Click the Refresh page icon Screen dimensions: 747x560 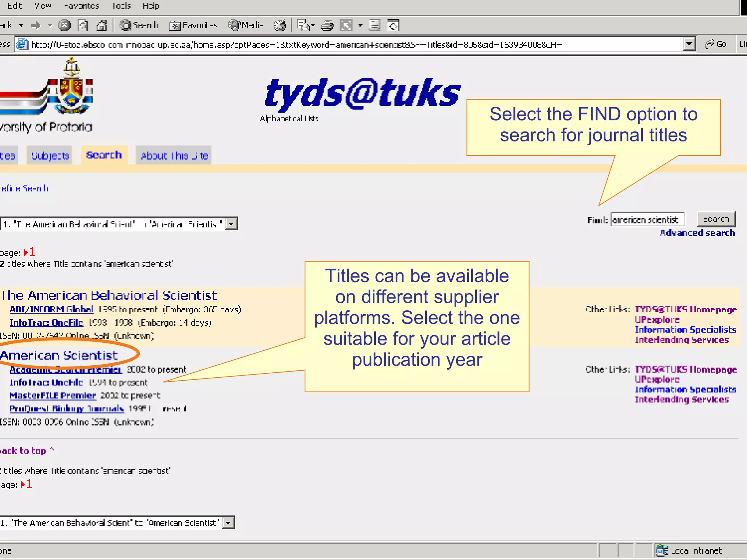point(83,25)
